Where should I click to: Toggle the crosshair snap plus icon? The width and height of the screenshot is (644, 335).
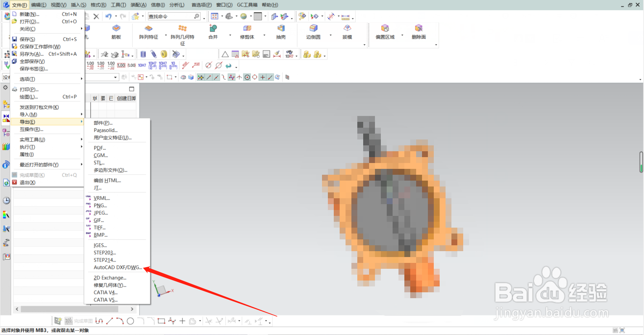coord(263,77)
